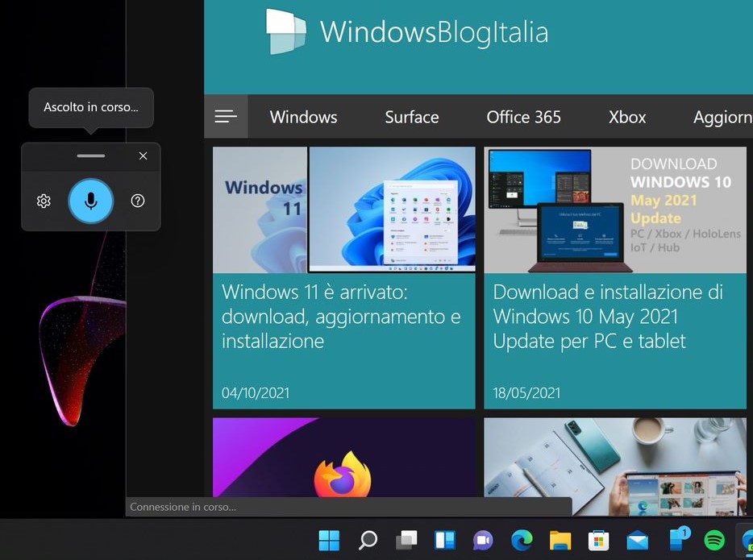
Task: Open the hamburger menu on WindowsBlogItalia
Action: [x=226, y=117]
